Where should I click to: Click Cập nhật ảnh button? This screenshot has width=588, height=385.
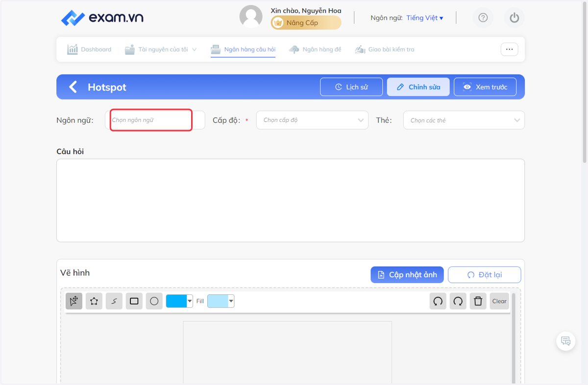coord(407,275)
